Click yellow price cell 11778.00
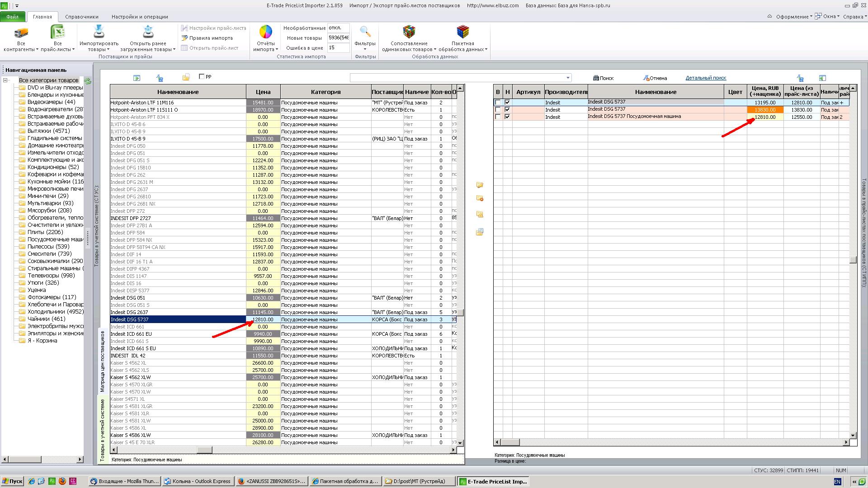 [263, 146]
